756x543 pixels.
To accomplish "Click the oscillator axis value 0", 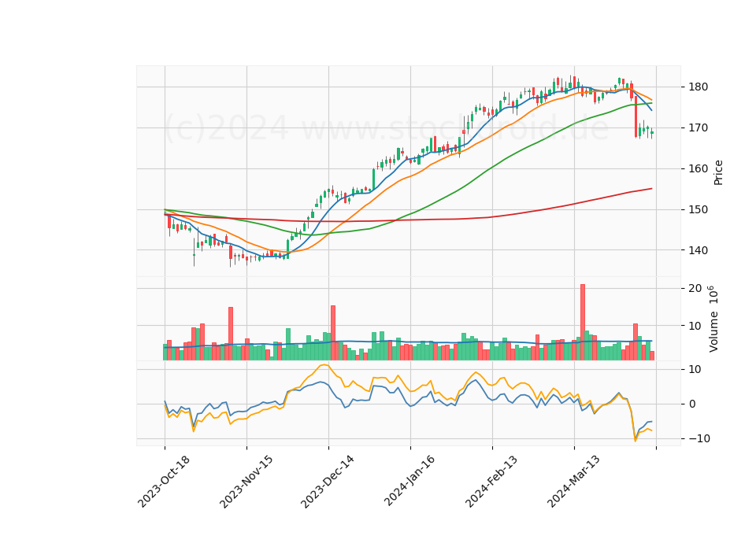I will 692,404.
